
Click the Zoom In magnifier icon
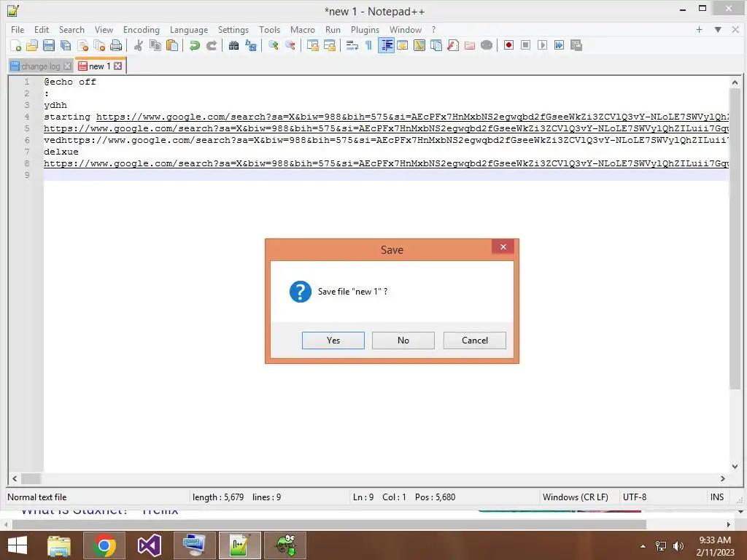(273, 45)
